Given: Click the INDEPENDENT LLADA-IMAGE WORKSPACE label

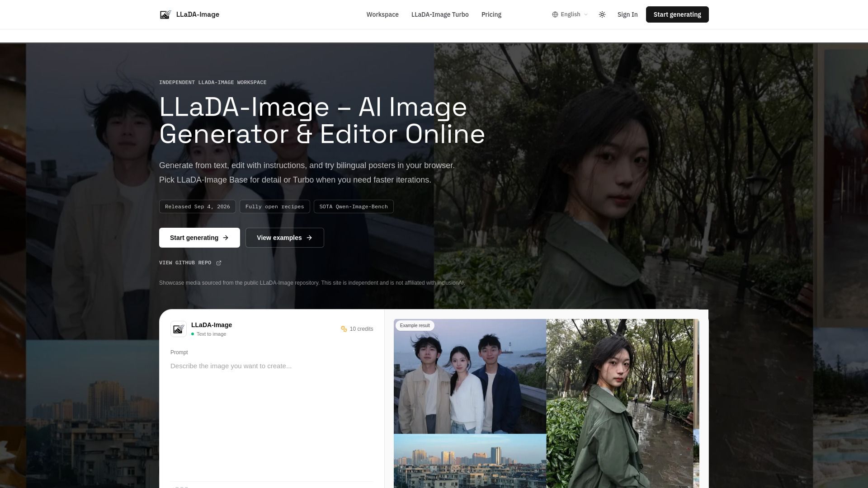Looking at the screenshot, I should point(213,82).
